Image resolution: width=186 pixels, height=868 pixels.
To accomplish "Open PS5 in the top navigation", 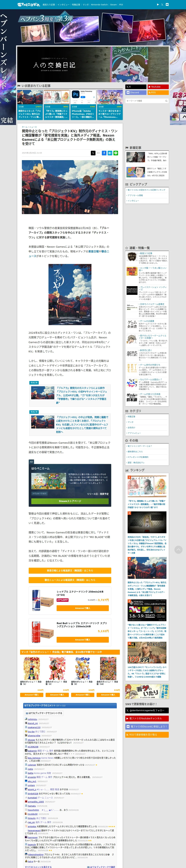I will [x=121, y=5].
